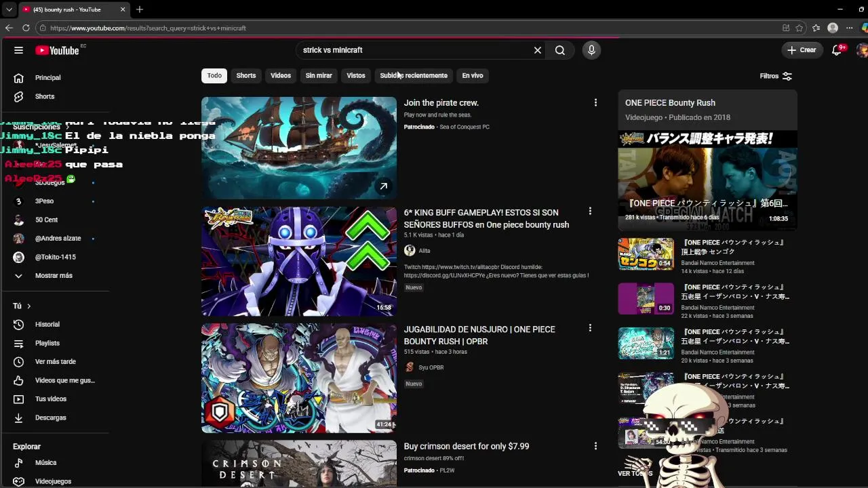Start voice search with the microphone
Image resolution: width=868 pixels, height=488 pixels.
coord(591,50)
